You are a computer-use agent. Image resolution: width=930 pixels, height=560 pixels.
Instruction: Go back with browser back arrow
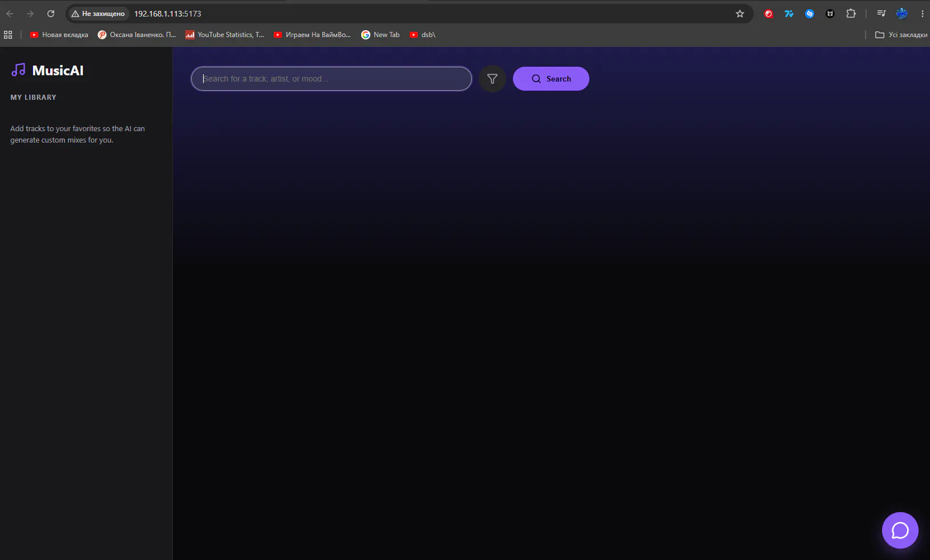click(10, 14)
